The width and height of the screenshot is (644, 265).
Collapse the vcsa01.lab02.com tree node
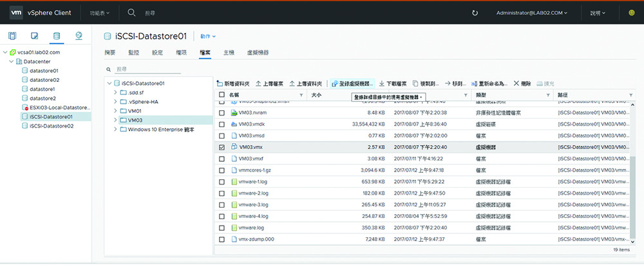click(x=5, y=52)
